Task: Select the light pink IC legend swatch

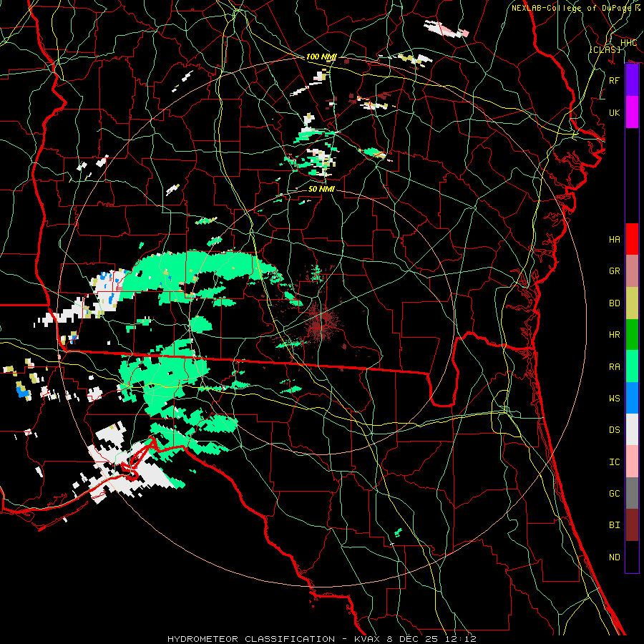Action: point(632,462)
